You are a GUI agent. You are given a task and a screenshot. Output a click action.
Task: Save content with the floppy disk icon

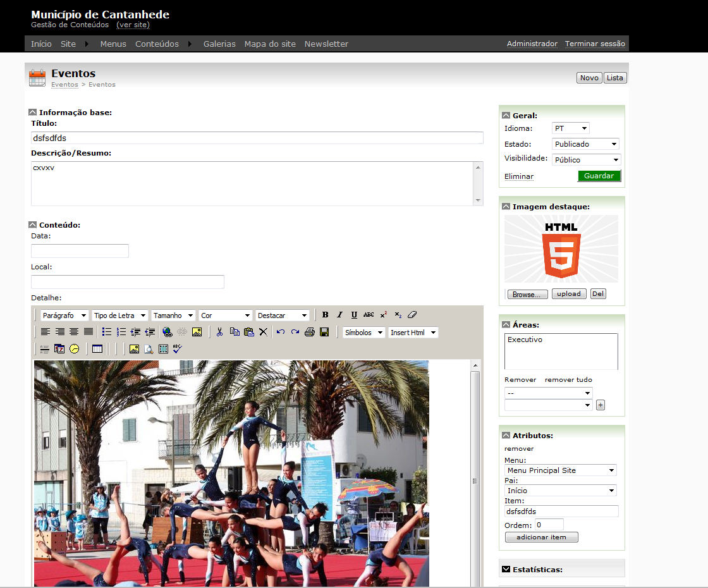point(324,332)
